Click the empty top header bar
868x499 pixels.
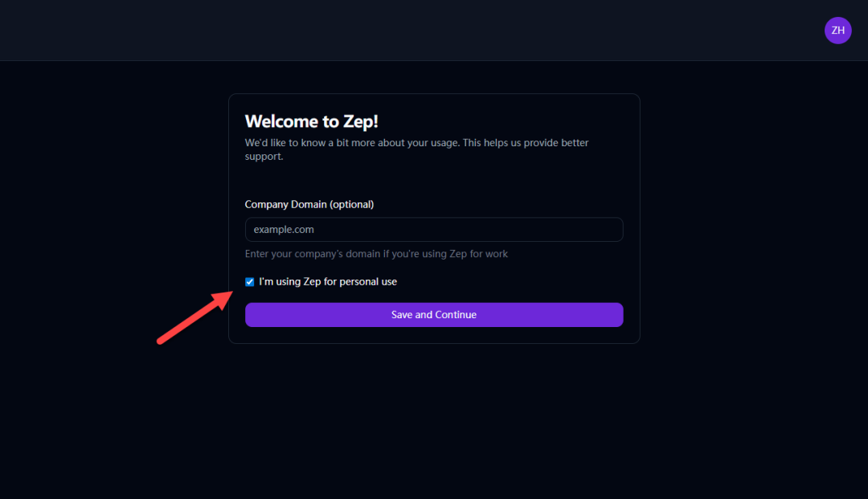pyautogui.click(x=402, y=31)
